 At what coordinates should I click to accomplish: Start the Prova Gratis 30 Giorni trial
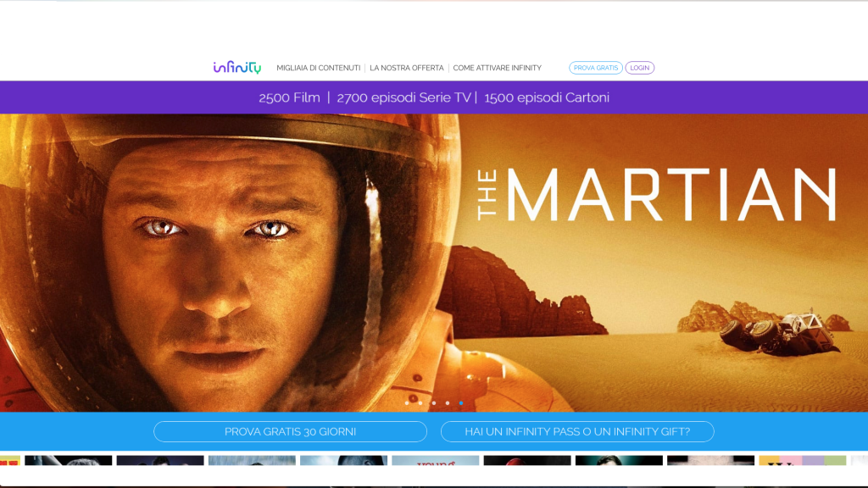coord(290,432)
